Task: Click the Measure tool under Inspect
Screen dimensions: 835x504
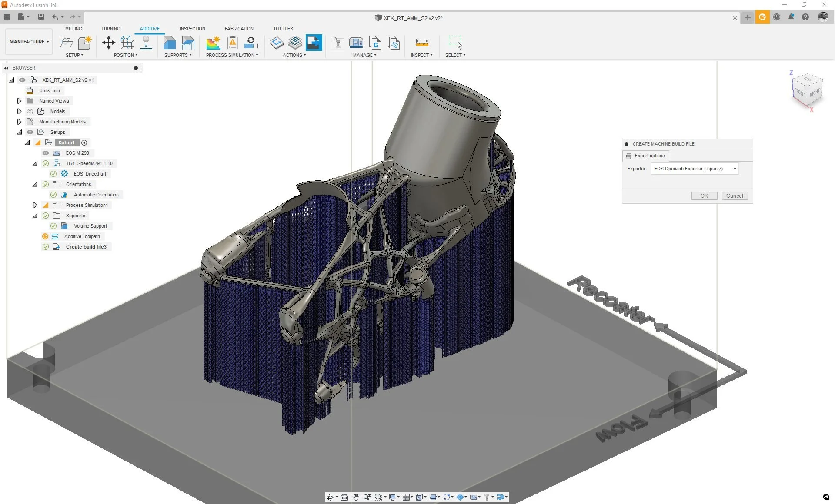Action: pos(422,43)
